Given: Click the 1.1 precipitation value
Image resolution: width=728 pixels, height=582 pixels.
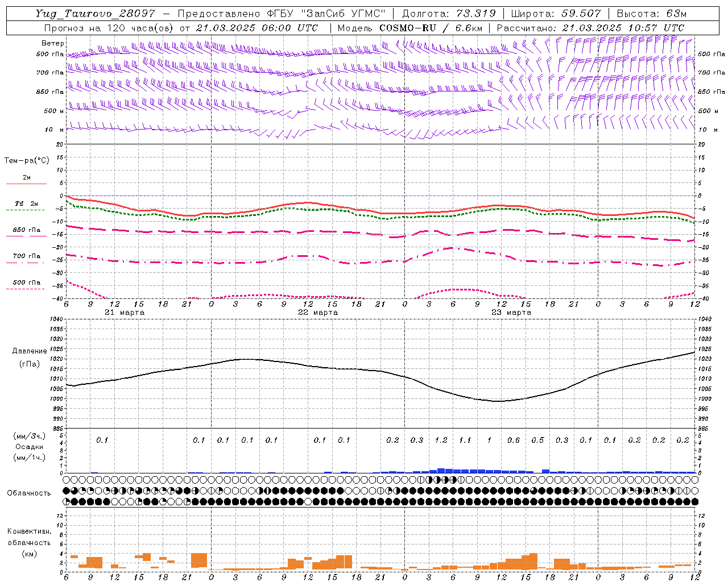Looking at the screenshot, I should (x=465, y=440).
